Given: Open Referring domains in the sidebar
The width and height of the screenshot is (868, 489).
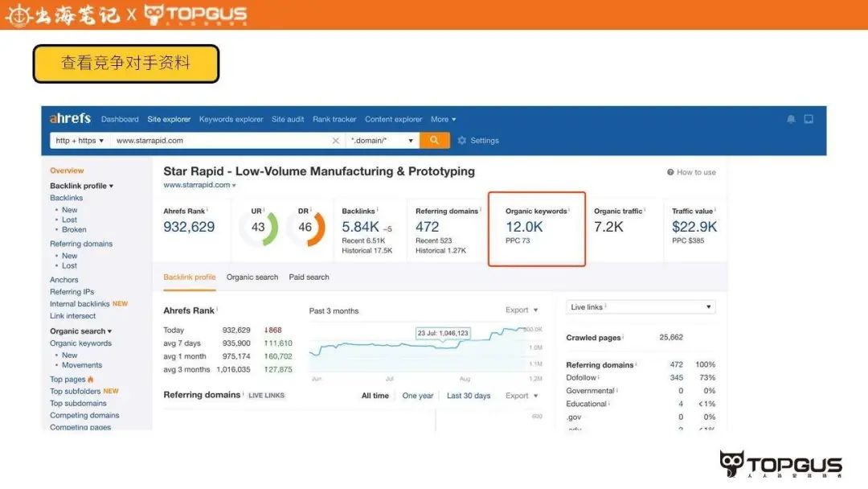Looking at the screenshot, I should 81,244.
